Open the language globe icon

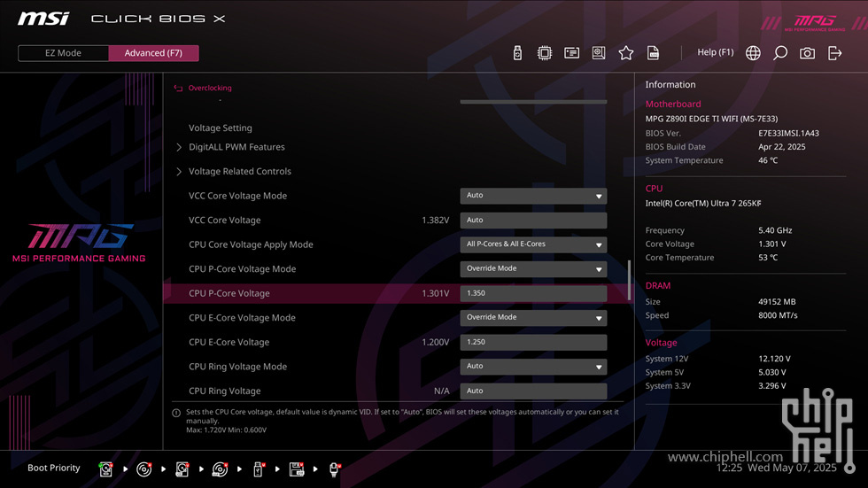click(753, 52)
